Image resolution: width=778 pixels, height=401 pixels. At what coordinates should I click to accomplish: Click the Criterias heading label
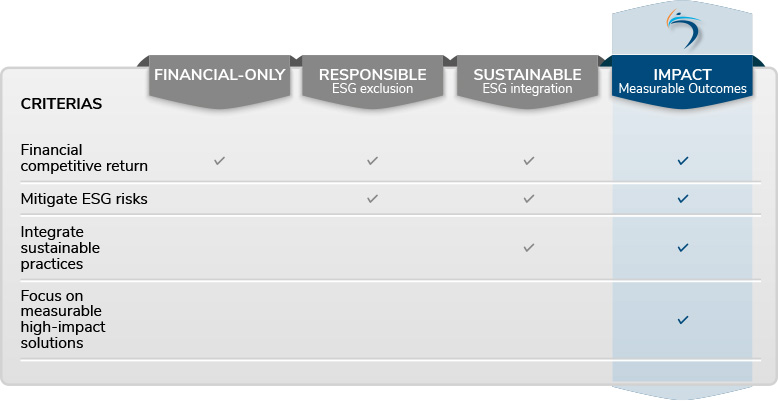coord(61,104)
